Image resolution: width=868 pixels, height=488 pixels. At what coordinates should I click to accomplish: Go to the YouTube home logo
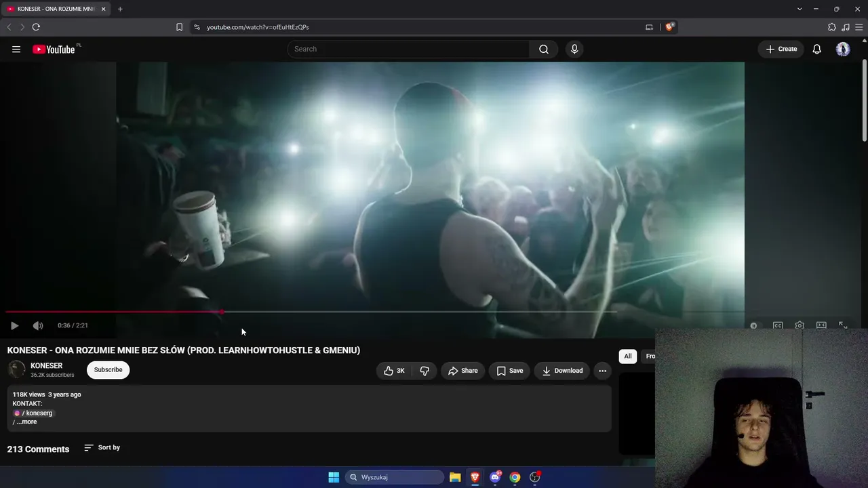pyautogui.click(x=54, y=49)
